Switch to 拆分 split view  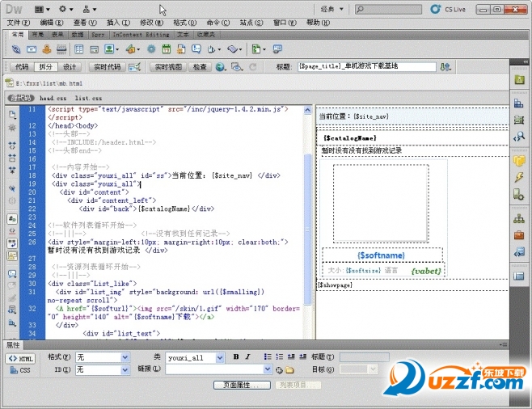coord(45,67)
